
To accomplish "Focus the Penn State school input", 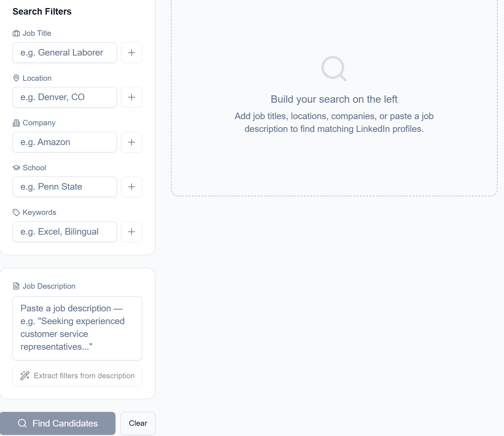I will pyautogui.click(x=65, y=187).
